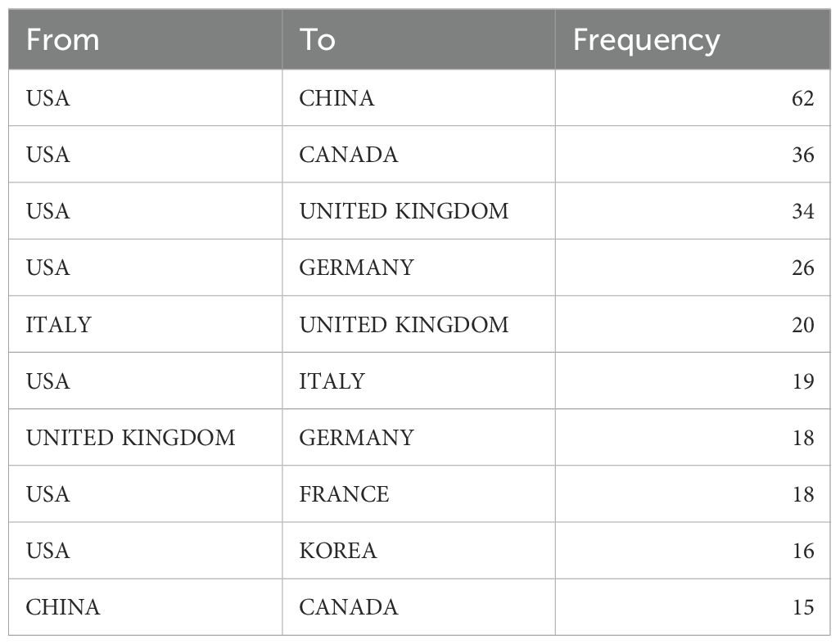Image resolution: width=840 pixels, height=644 pixels.
Task: Click the frequency value 16
Action: tap(802, 551)
